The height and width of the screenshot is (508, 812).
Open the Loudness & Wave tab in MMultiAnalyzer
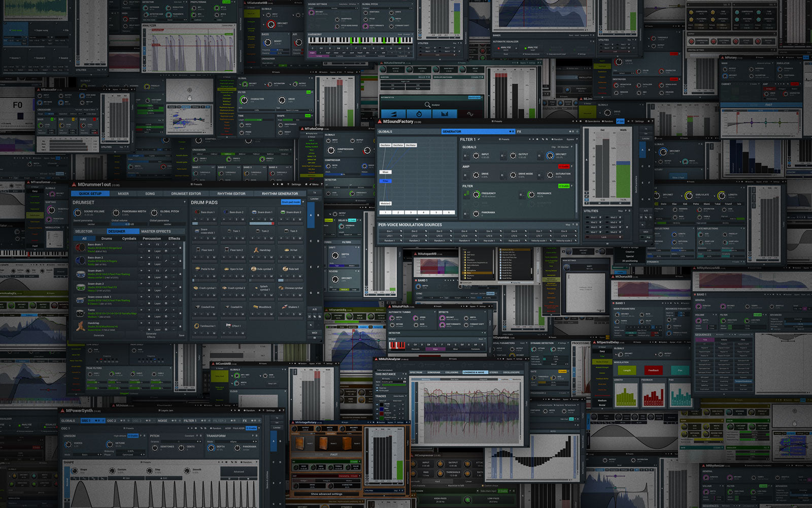(x=473, y=372)
